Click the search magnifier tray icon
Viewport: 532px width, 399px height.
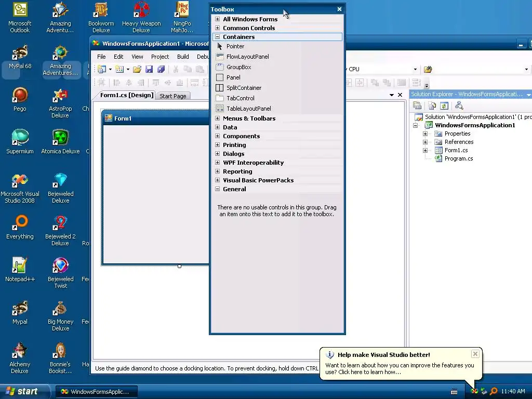point(494,392)
